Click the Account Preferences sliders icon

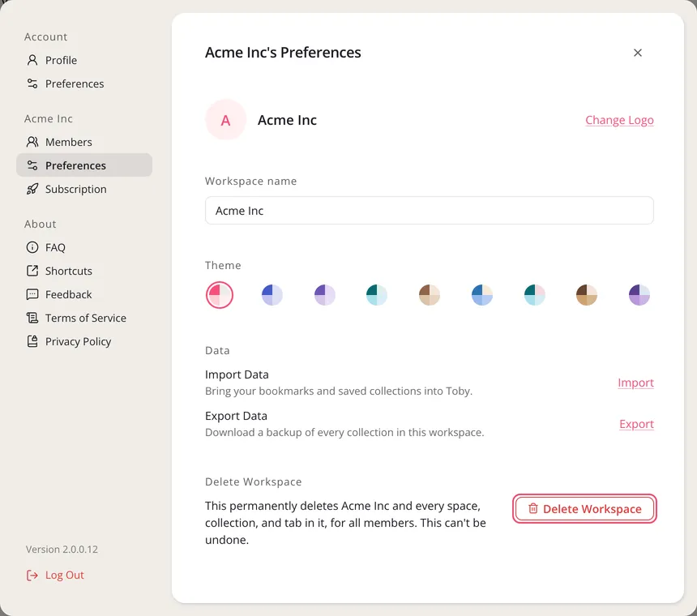click(32, 83)
